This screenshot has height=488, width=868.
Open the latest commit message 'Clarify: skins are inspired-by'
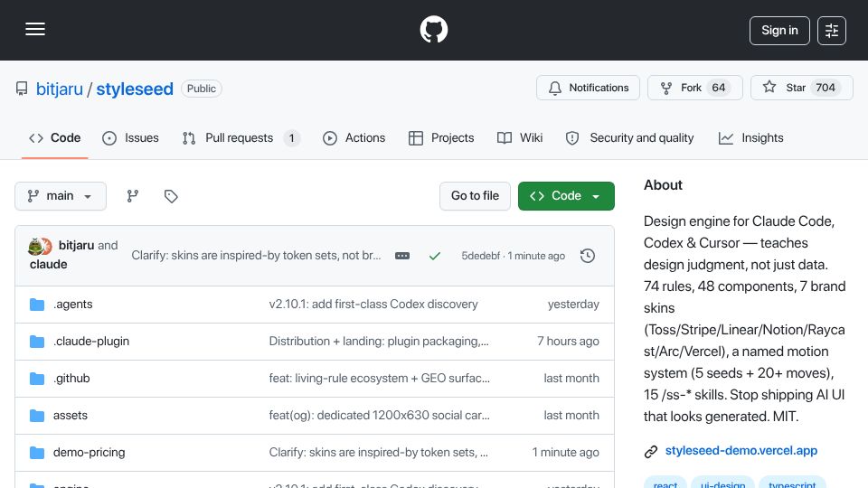(x=256, y=256)
